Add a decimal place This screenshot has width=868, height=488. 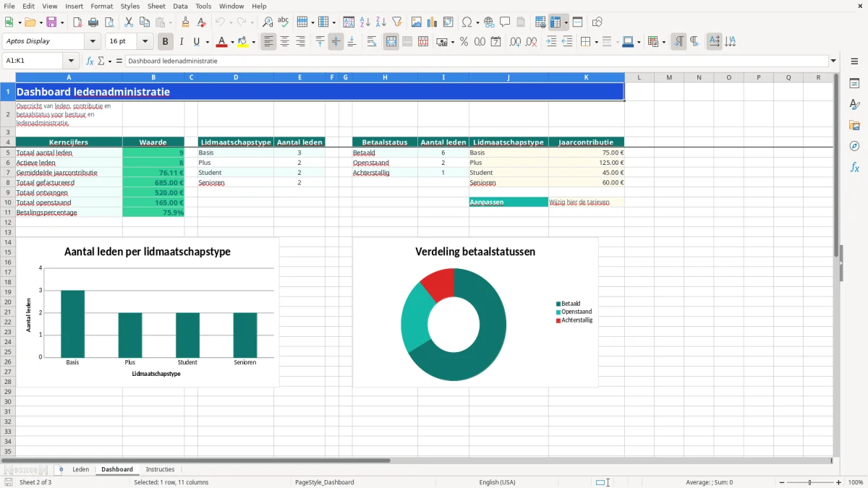pos(516,42)
